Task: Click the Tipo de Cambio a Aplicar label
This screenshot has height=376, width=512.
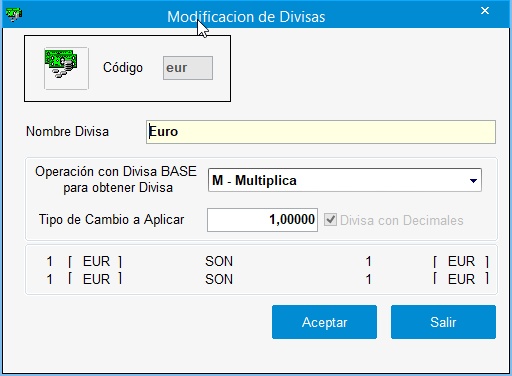Action: point(111,220)
